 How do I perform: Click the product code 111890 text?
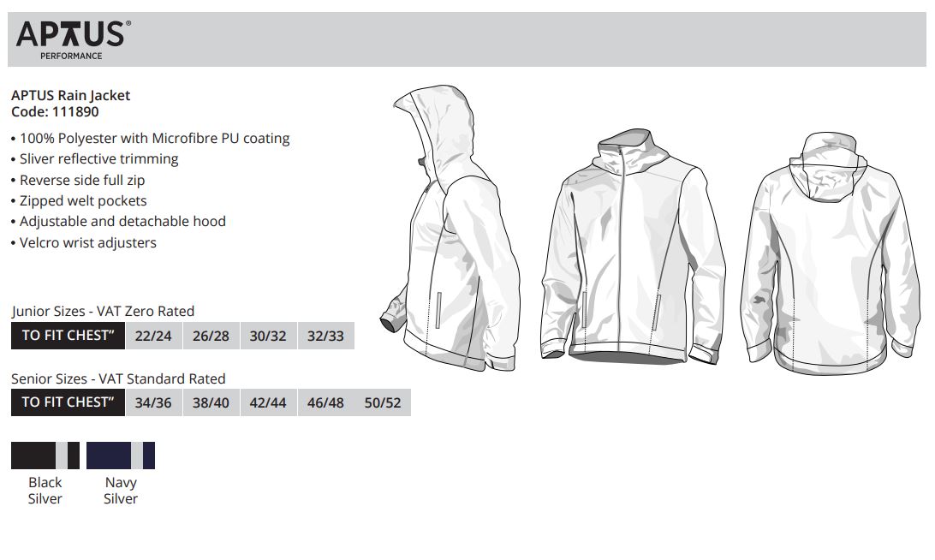coord(55,112)
